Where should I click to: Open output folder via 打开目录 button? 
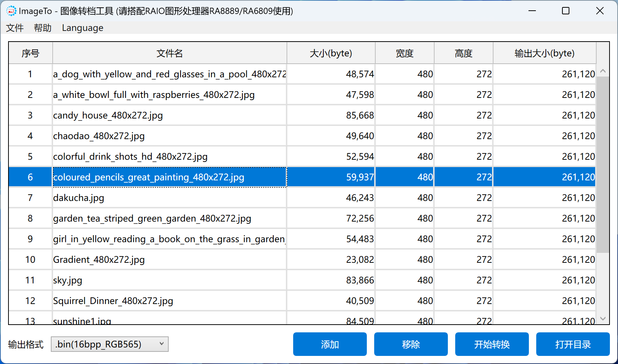click(573, 344)
